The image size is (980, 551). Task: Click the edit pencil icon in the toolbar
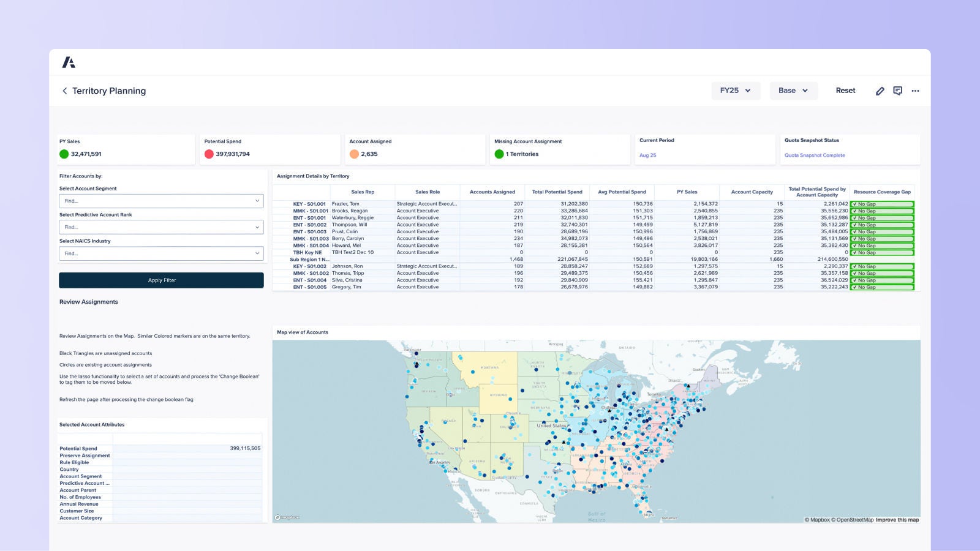click(x=880, y=91)
